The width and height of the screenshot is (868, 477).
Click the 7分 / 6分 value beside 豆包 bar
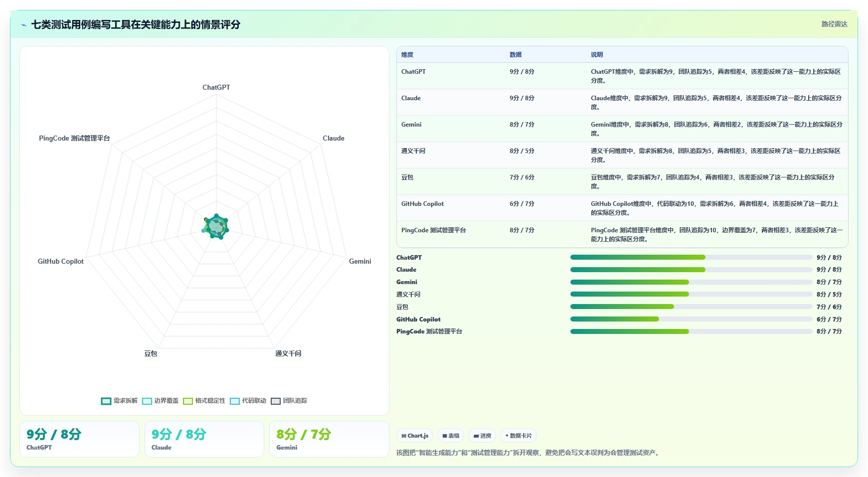coord(829,307)
